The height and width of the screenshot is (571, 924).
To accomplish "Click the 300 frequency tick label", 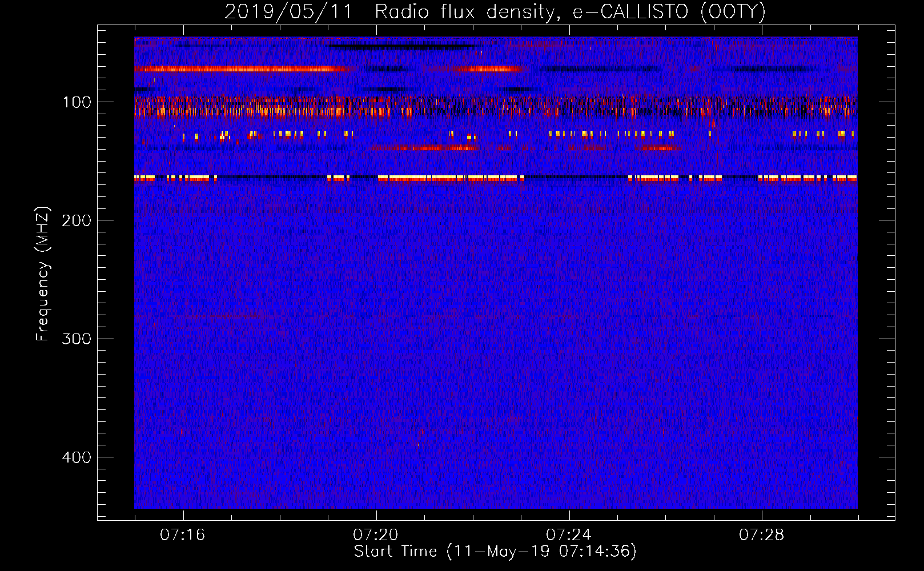I will pos(77,339).
